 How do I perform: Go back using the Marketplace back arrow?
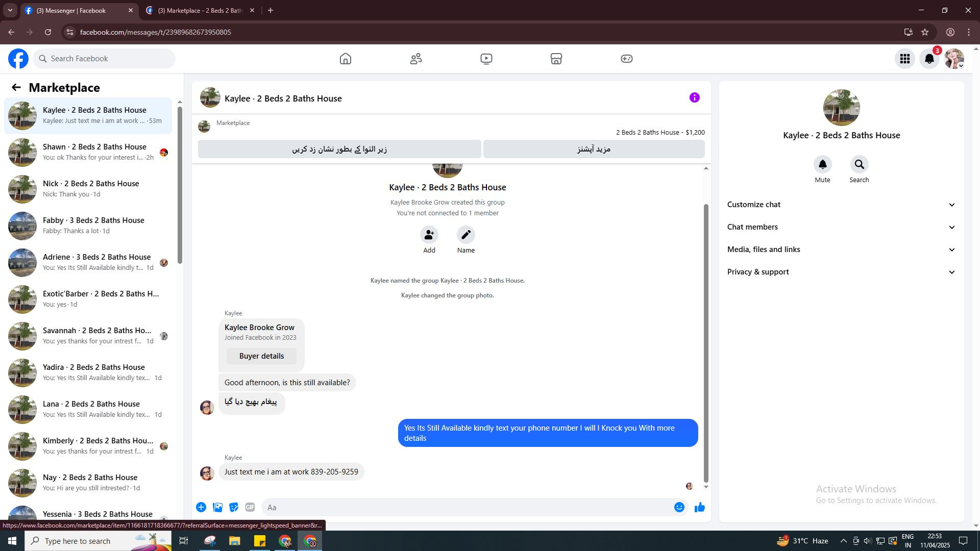click(16, 88)
